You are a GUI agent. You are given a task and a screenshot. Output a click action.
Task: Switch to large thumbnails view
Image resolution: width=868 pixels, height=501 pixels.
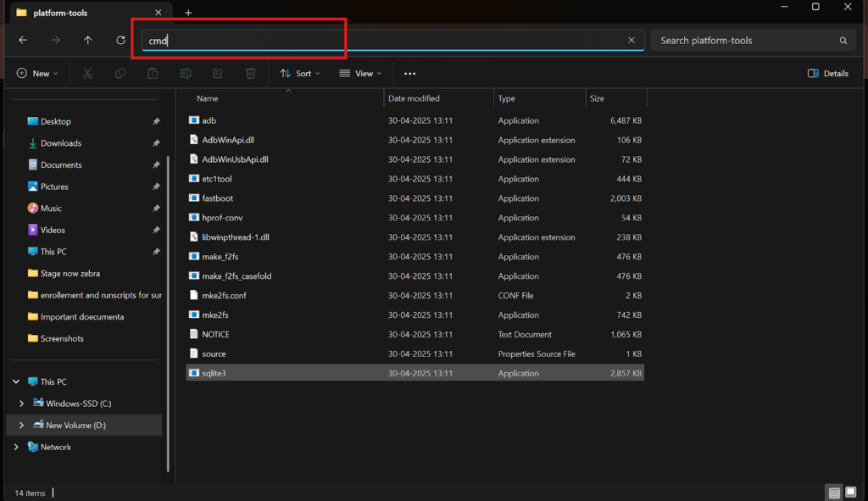pyautogui.click(x=853, y=493)
